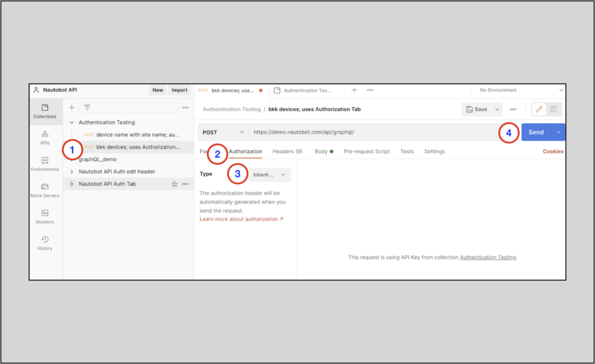Click the Send button
The height and width of the screenshot is (364, 595).
[x=536, y=132]
